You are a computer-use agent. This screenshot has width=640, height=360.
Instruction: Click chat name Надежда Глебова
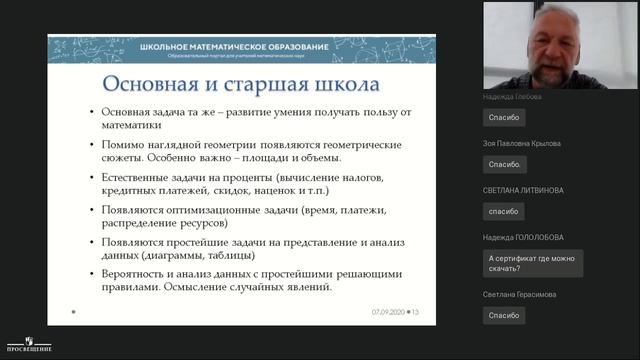click(x=512, y=97)
